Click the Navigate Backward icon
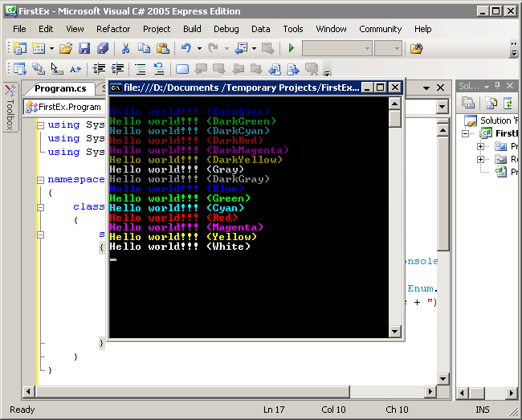The image size is (522, 420). pos(241,49)
